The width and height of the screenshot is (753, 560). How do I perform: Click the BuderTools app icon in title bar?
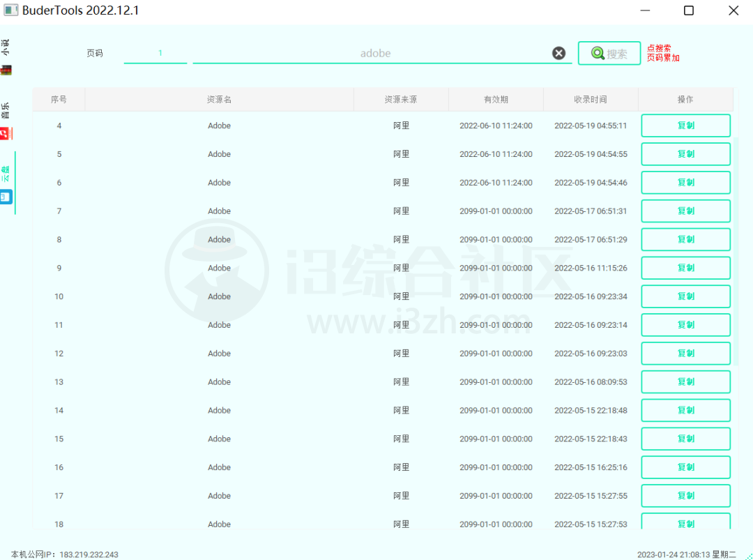click(x=10, y=10)
